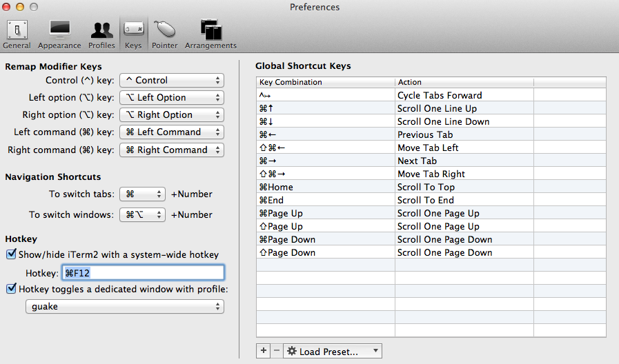
Task: Click the ⌘Home key combination cell
Action: coord(326,187)
